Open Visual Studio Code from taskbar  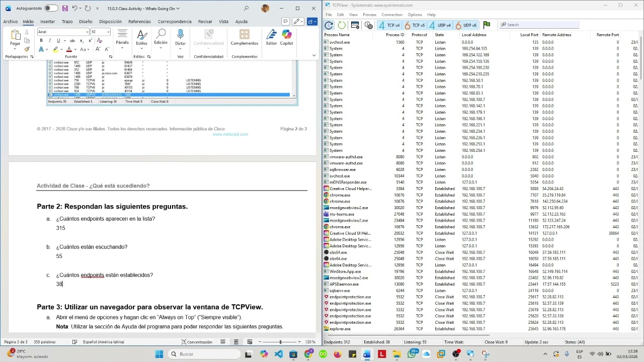279,354
